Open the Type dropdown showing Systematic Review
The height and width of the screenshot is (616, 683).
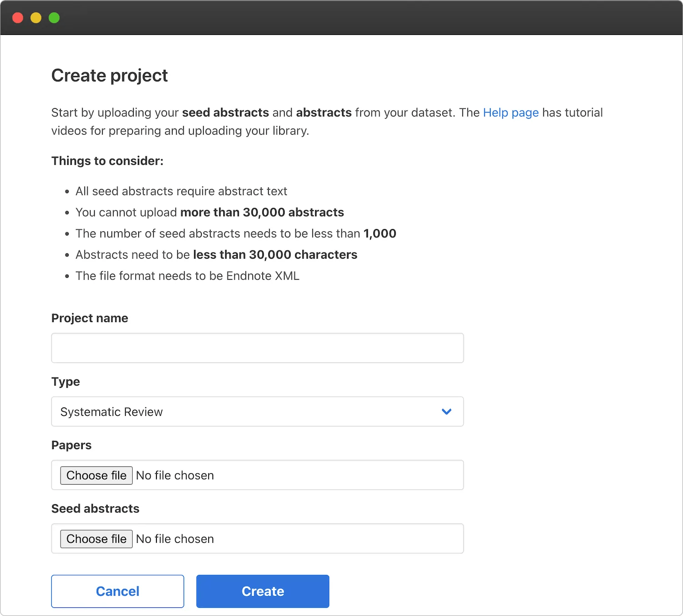pyautogui.click(x=257, y=411)
